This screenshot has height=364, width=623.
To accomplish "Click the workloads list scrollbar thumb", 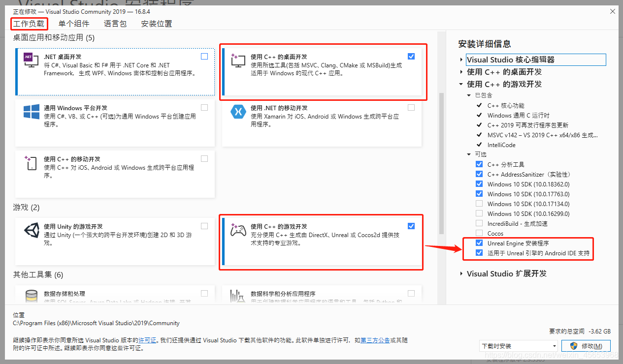I will pyautogui.click(x=441, y=163).
